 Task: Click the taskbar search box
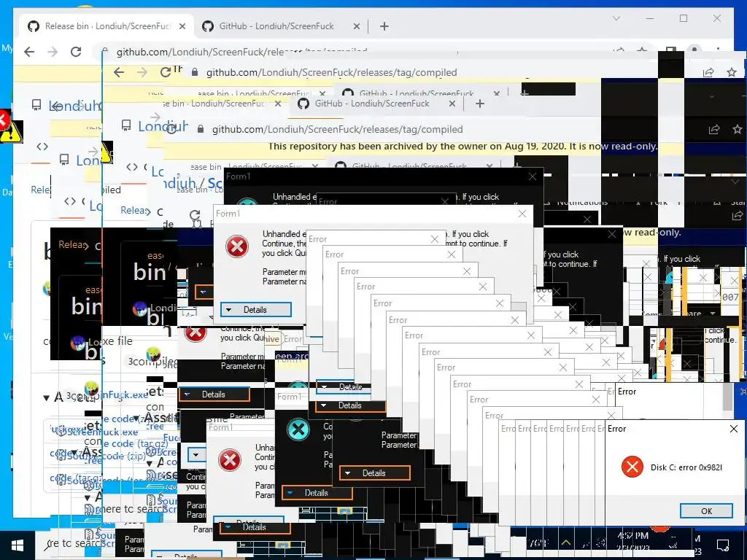point(76,544)
